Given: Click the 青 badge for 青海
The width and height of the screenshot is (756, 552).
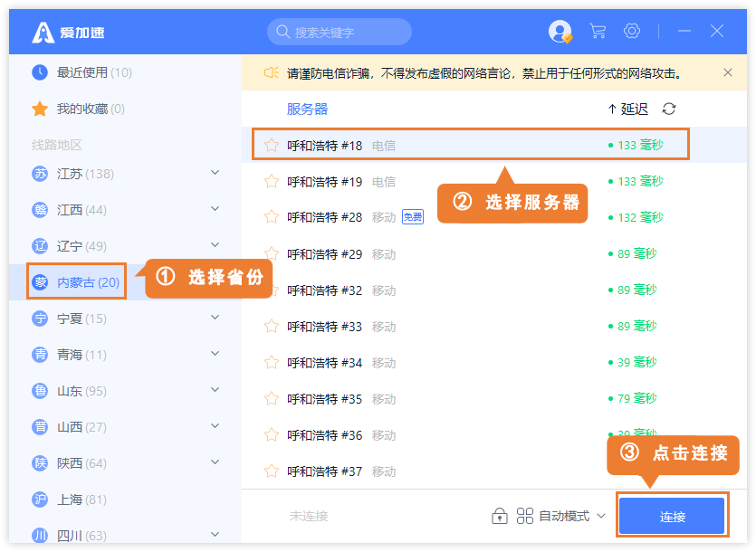Looking at the screenshot, I should click(x=40, y=355).
